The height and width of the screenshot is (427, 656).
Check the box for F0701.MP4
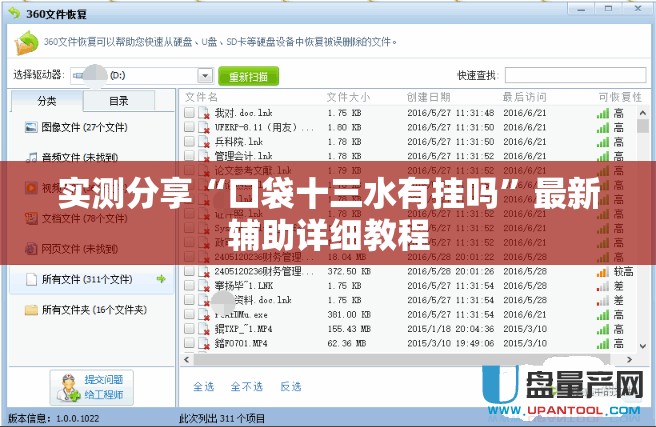[189, 343]
